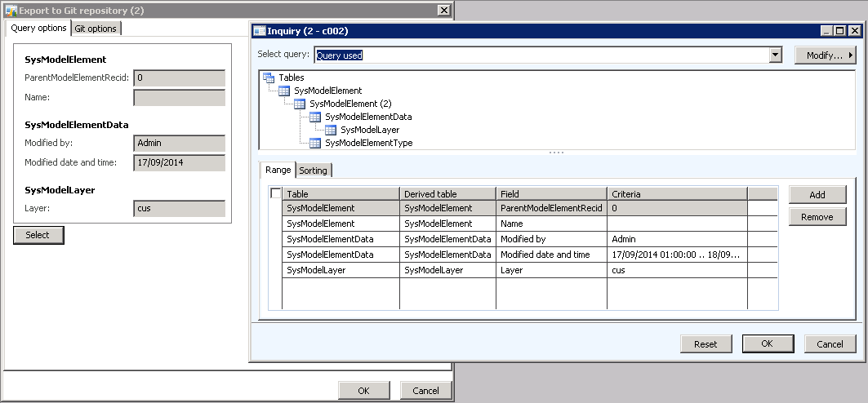Click the SysModelElementType table icon

(x=315, y=143)
